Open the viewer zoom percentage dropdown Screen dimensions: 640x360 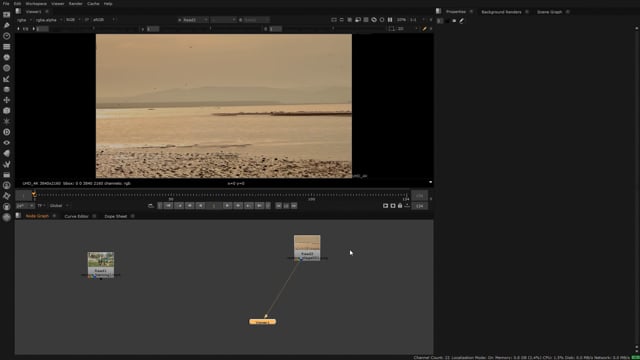[x=402, y=20]
